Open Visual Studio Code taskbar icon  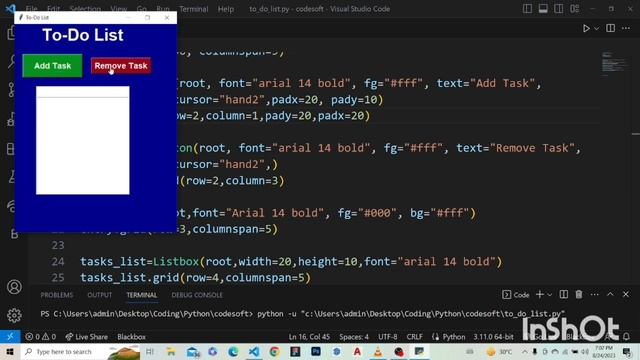point(254,351)
